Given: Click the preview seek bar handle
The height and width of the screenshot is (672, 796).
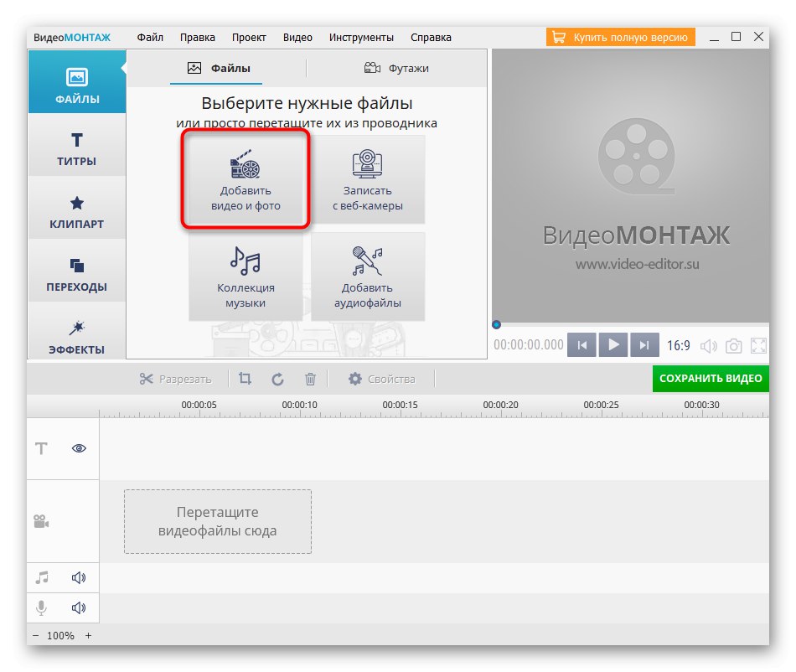Looking at the screenshot, I should tap(497, 325).
